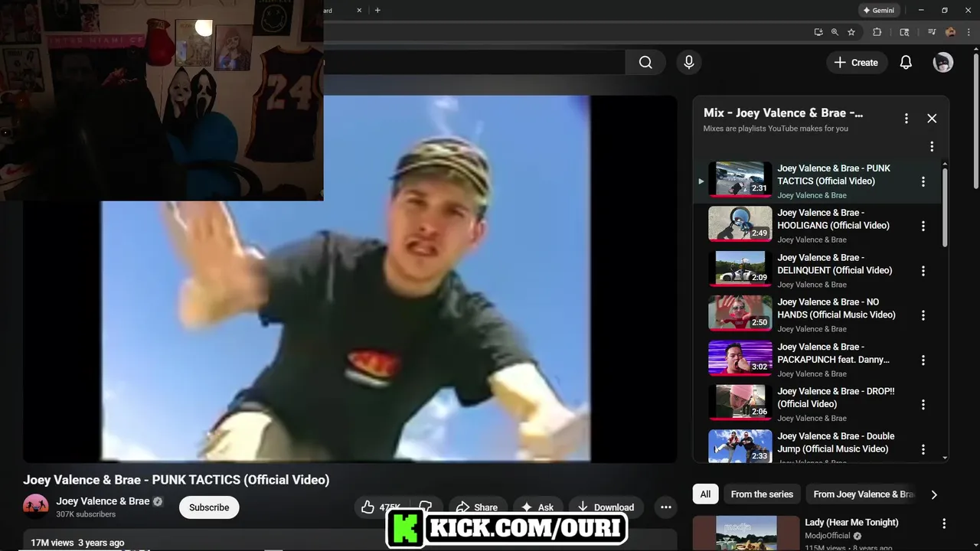The width and height of the screenshot is (980, 551).
Task: Open options for PACKAPUNCH playlist item
Action: click(923, 360)
